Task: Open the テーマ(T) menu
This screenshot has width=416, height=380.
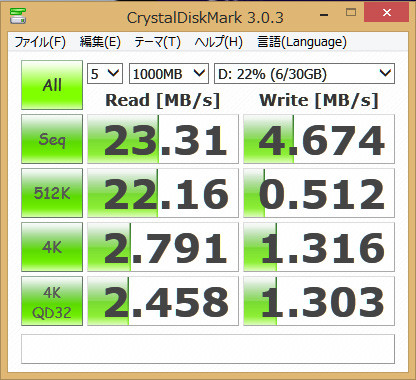Action: [157, 42]
